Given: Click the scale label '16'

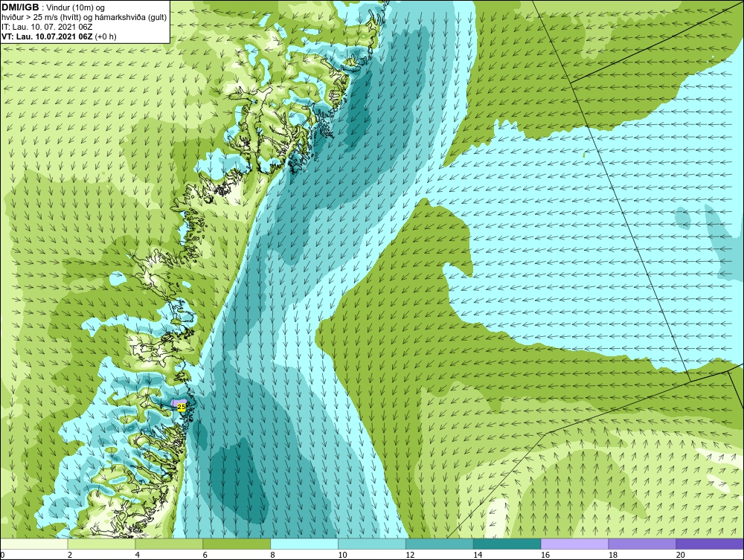Looking at the screenshot, I should tap(545, 555).
